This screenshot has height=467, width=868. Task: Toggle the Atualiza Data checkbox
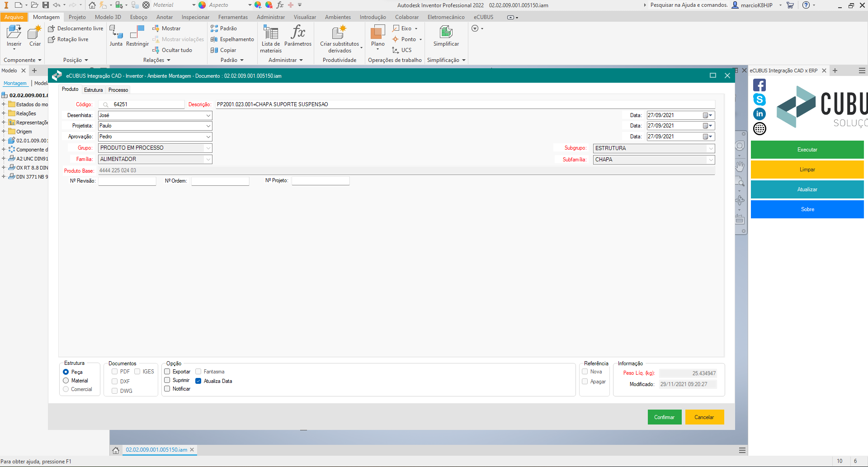click(198, 381)
